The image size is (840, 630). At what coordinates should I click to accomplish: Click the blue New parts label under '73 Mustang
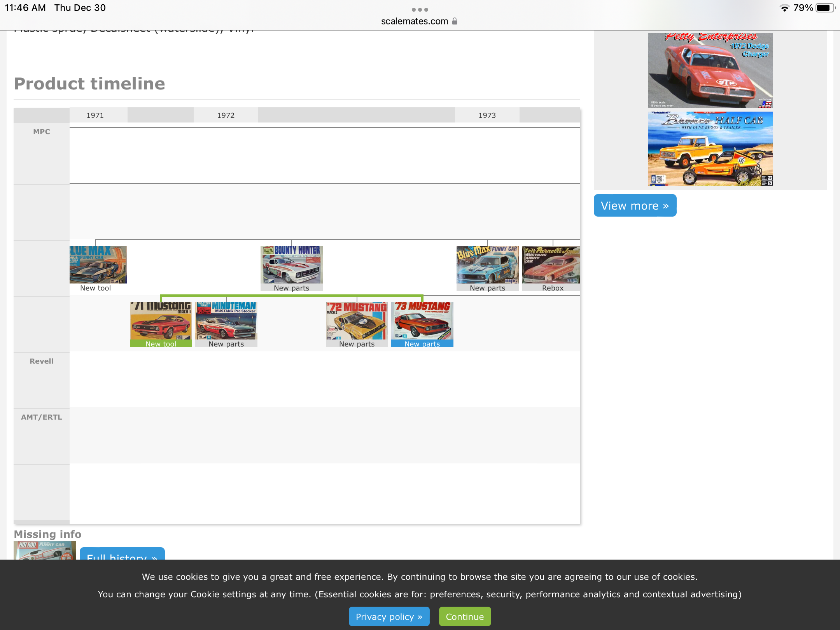pos(422,344)
